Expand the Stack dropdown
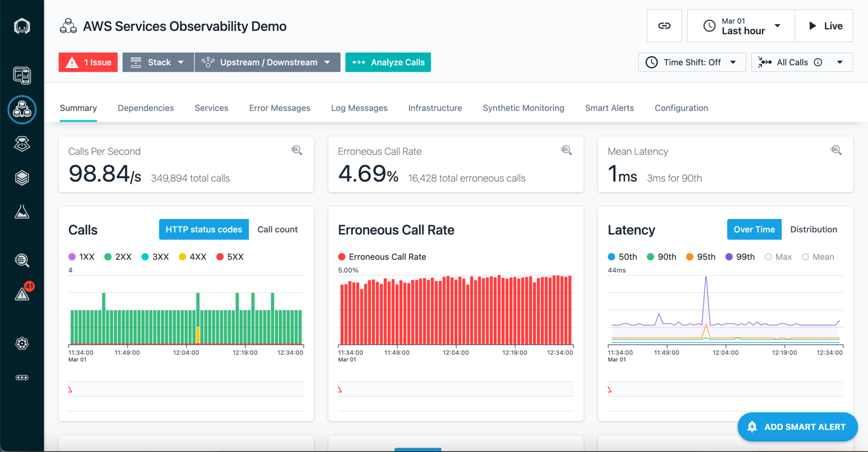 (x=158, y=62)
